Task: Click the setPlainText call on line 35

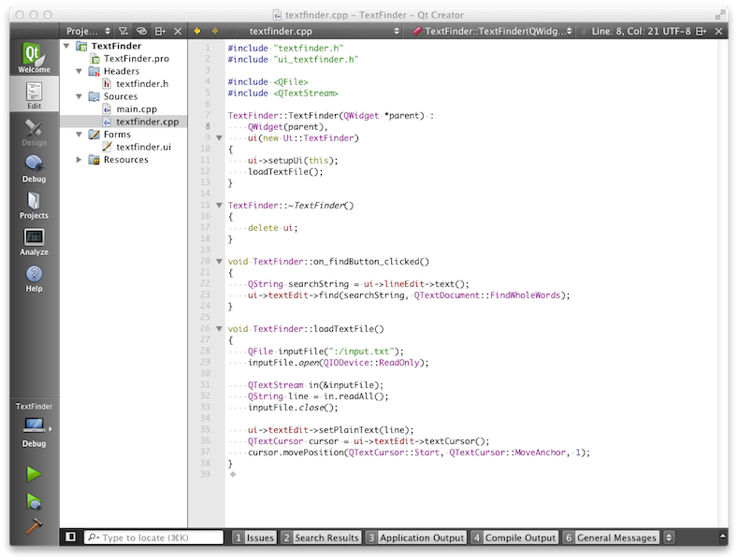Action: click(x=349, y=430)
